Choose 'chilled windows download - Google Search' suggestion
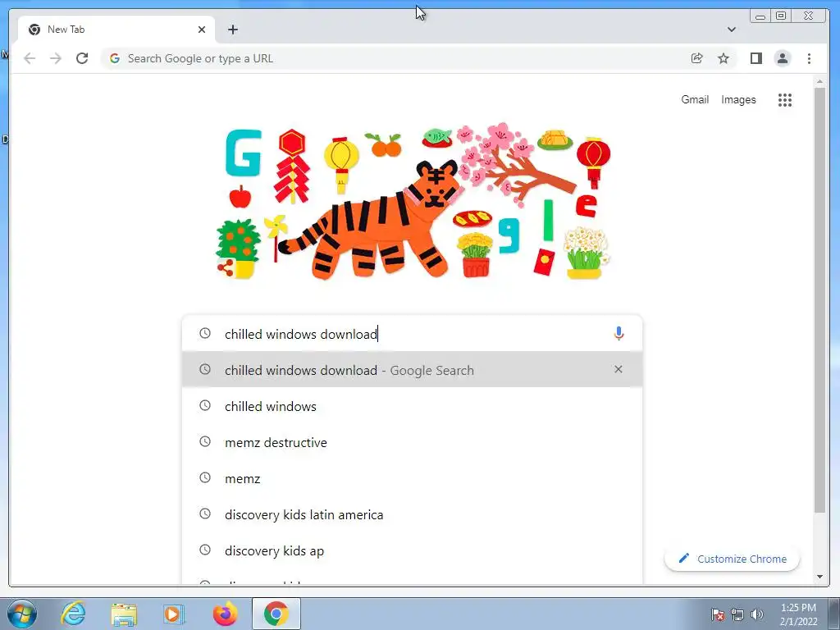 412,370
